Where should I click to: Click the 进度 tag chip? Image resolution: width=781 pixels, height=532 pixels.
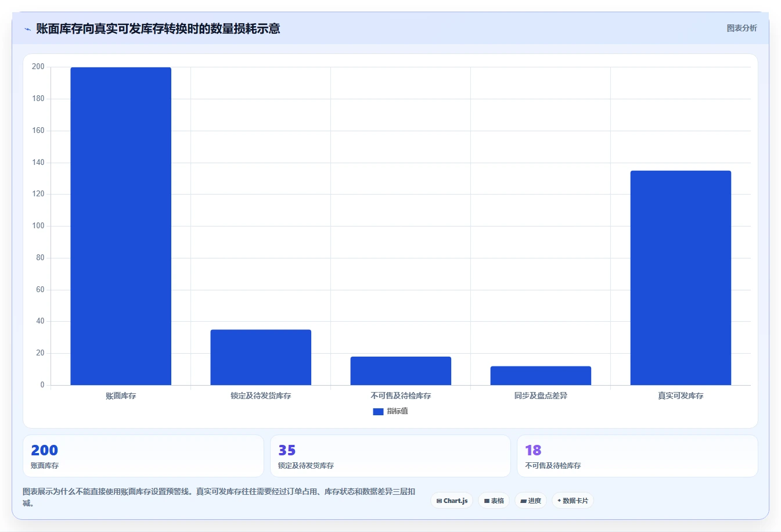[x=531, y=501]
